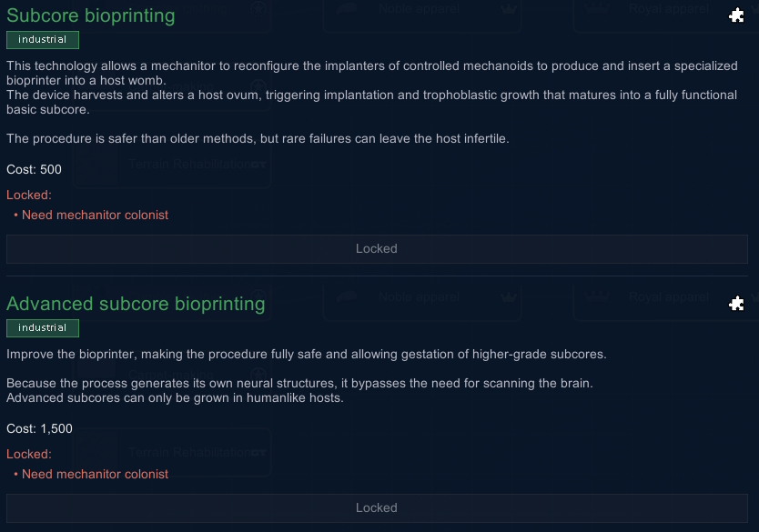
Task: Click puzzle-piece mod icon beside Advanced subcore bioprinting
Action: pos(736,304)
